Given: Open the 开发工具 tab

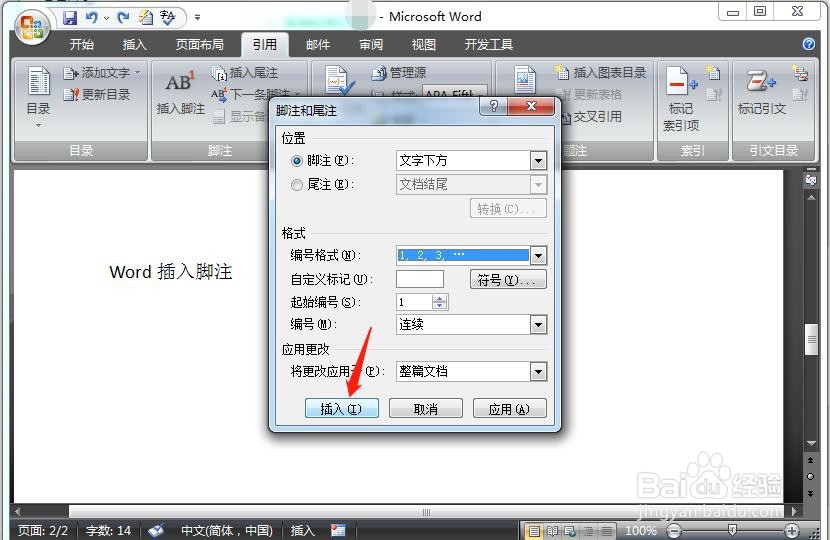Looking at the screenshot, I should (x=489, y=44).
